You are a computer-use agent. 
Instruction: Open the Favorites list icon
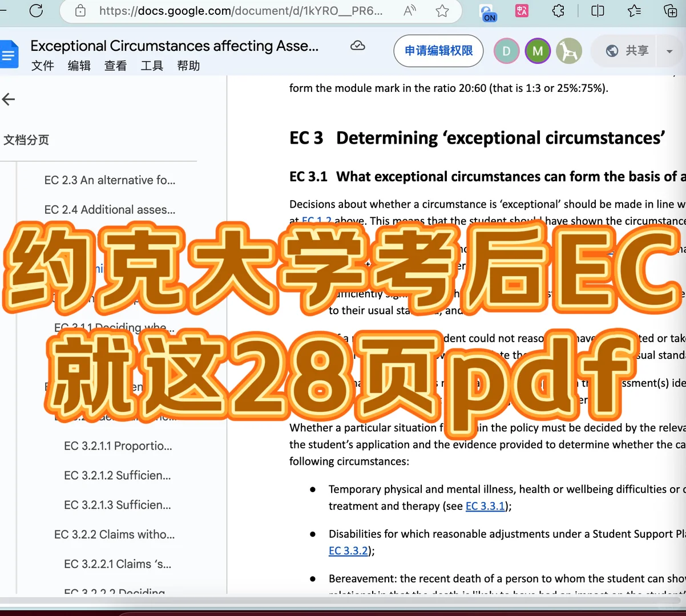click(634, 10)
